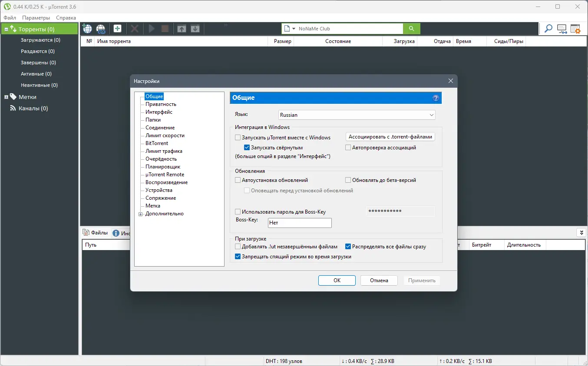Screen dimensions: 588x366
Task: Select Очерёдность in settings tree
Action: [x=161, y=159]
